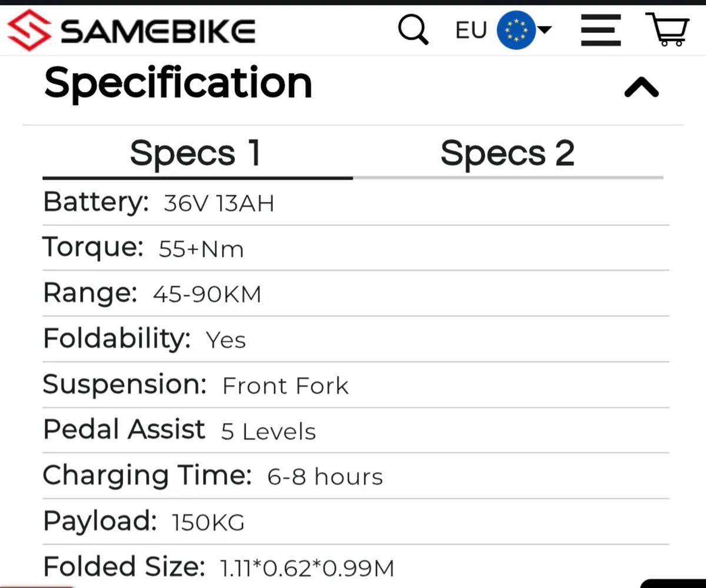This screenshot has width=706, height=588.
Task: Click the Specification heading
Action: coord(178,84)
